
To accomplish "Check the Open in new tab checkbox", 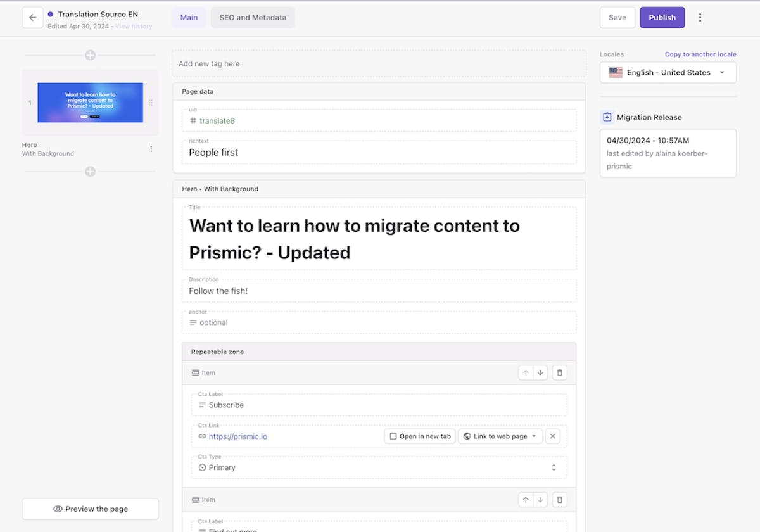I will (x=393, y=436).
